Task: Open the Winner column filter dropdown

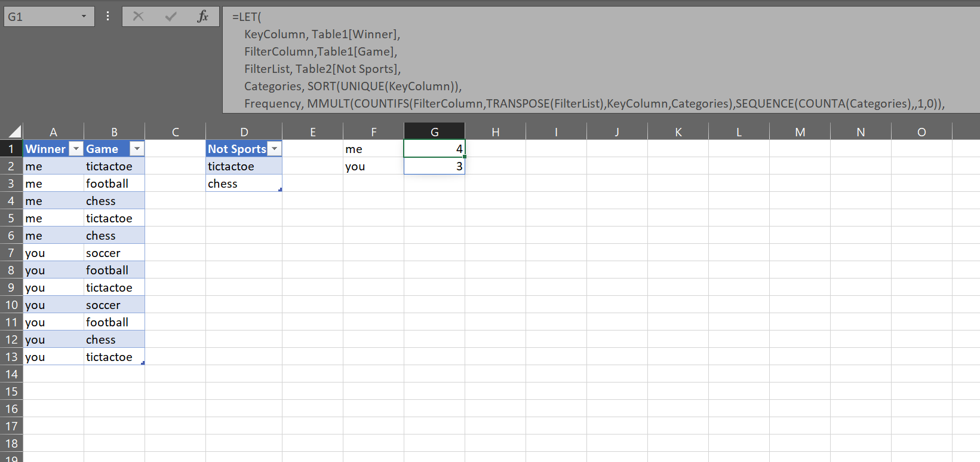Action: pyautogui.click(x=76, y=149)
